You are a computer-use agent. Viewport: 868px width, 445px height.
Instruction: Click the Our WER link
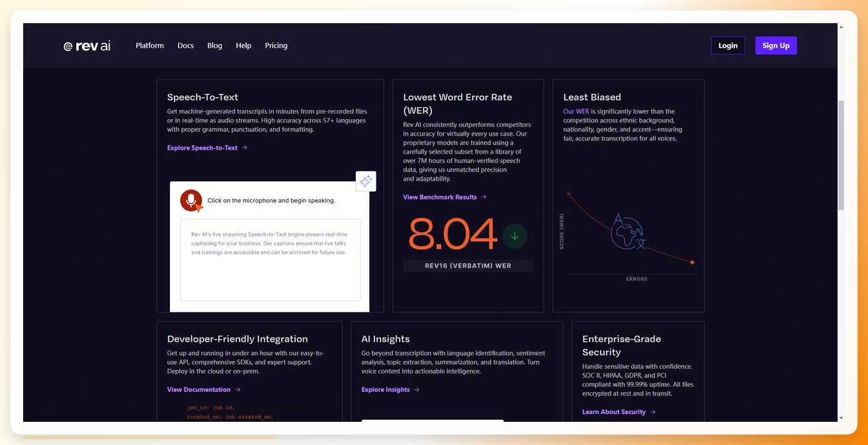pos(576,111)
